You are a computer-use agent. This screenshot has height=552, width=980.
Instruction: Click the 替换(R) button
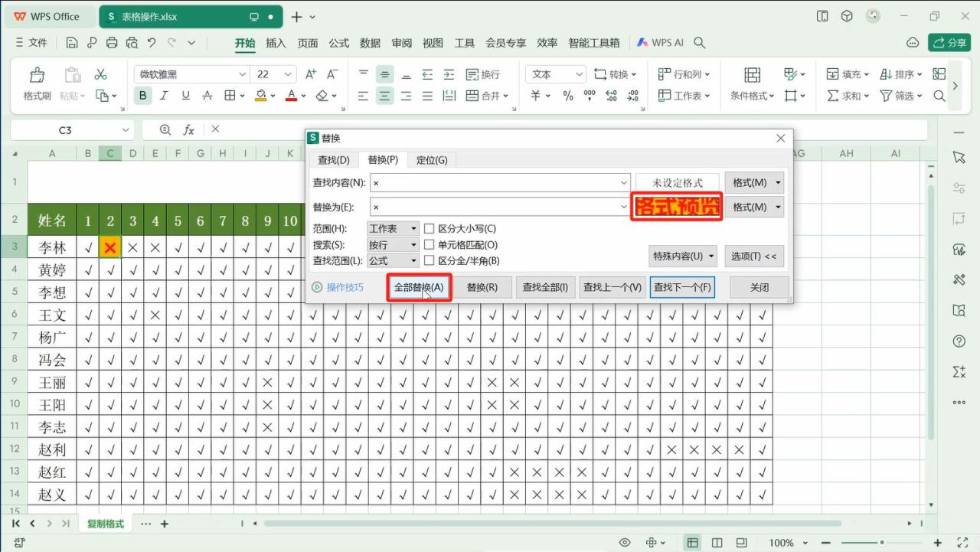(482, 287)
